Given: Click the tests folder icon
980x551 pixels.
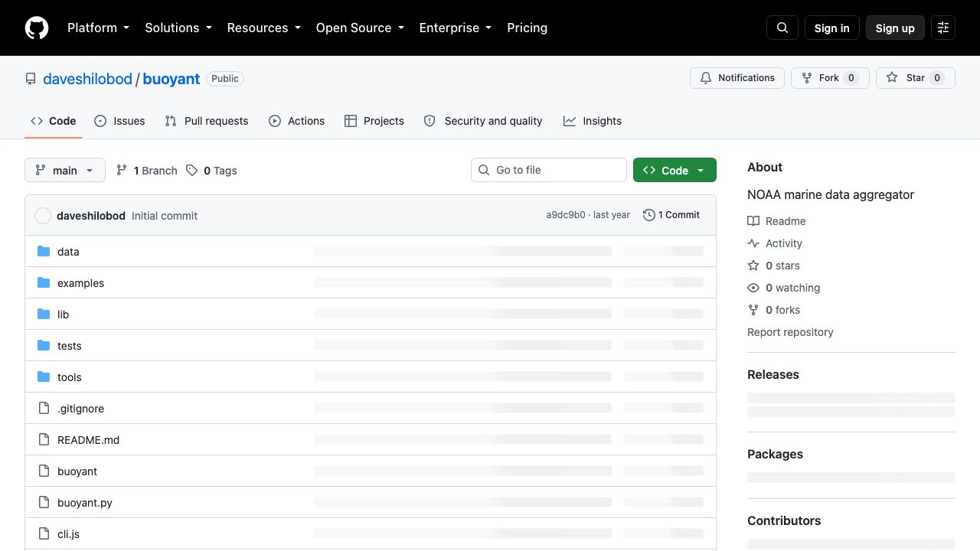Looking at the screenshot, I should point(44,345).
